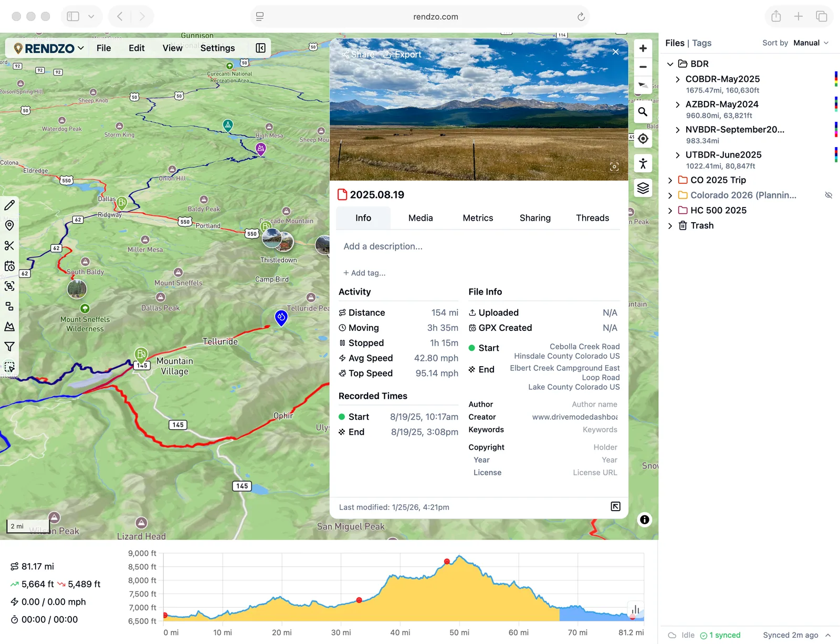Image resolution: width=840 pixels, height=644 pixels.
Task: Open the View menu
Action: 172,48
